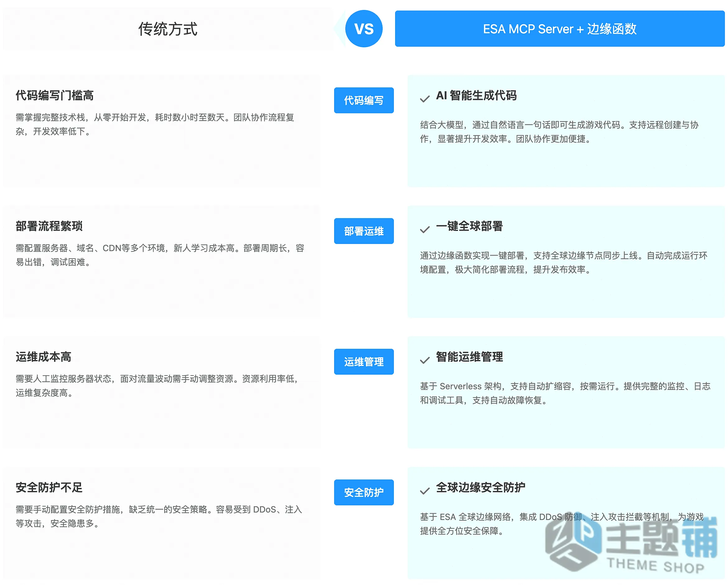Click the heading 代码编写门槛高
Screen dimensions: 728x585
point(55,95)
